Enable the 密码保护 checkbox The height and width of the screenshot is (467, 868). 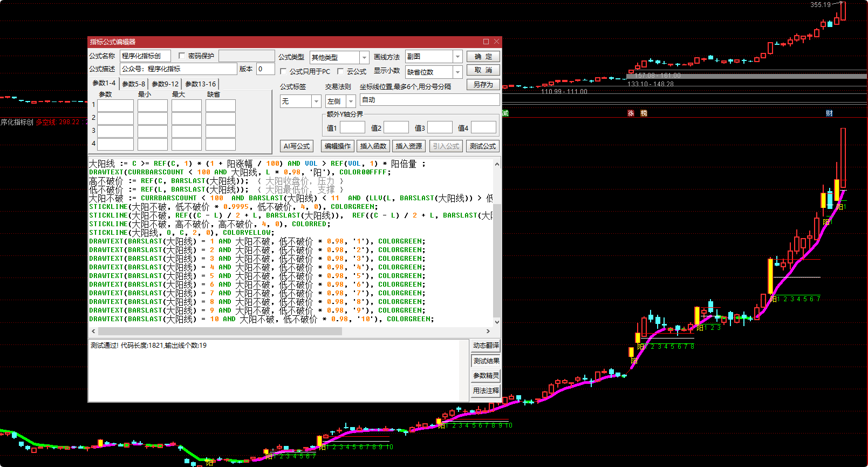[x=182, y=56]
